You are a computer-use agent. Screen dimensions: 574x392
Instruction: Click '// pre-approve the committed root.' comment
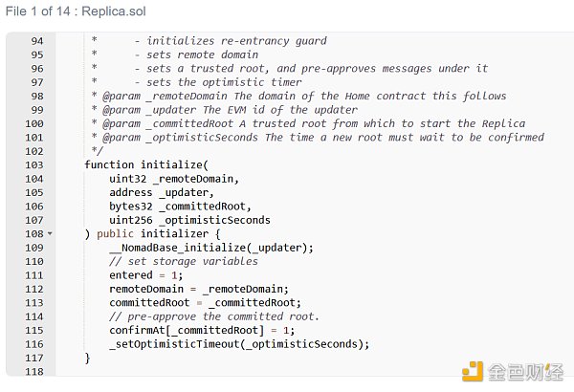point(214,316)
